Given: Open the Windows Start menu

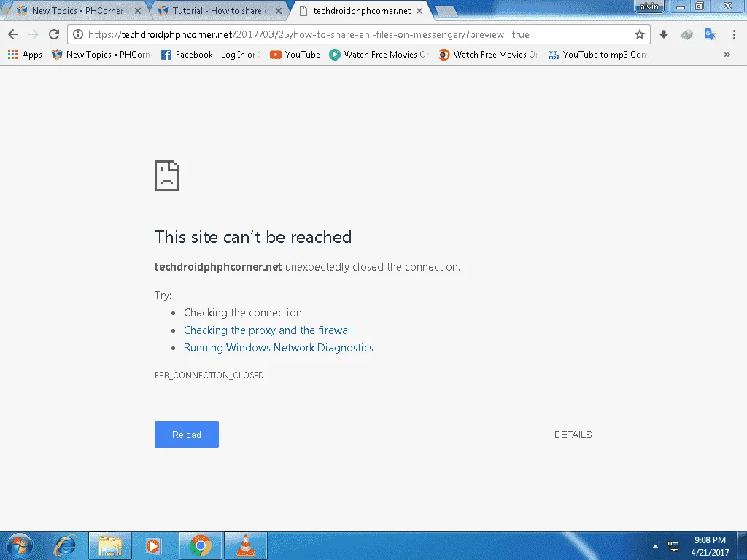Looking at the screenshot, I should click(20, 545).
